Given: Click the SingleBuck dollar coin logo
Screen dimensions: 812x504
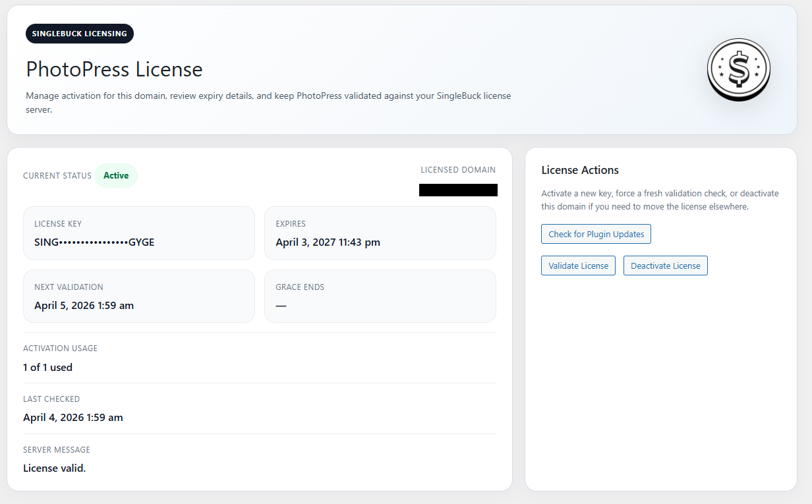Looking at the screenshot, I should click(738, 69).
